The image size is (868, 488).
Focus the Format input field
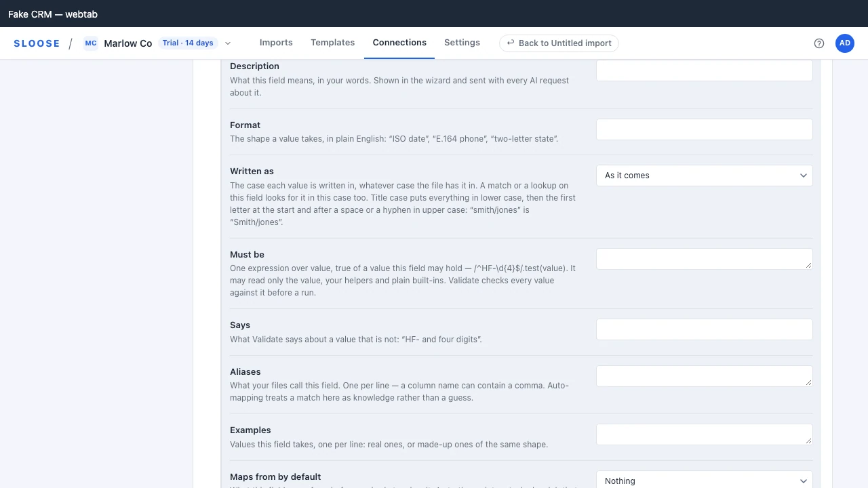(705, 129)
